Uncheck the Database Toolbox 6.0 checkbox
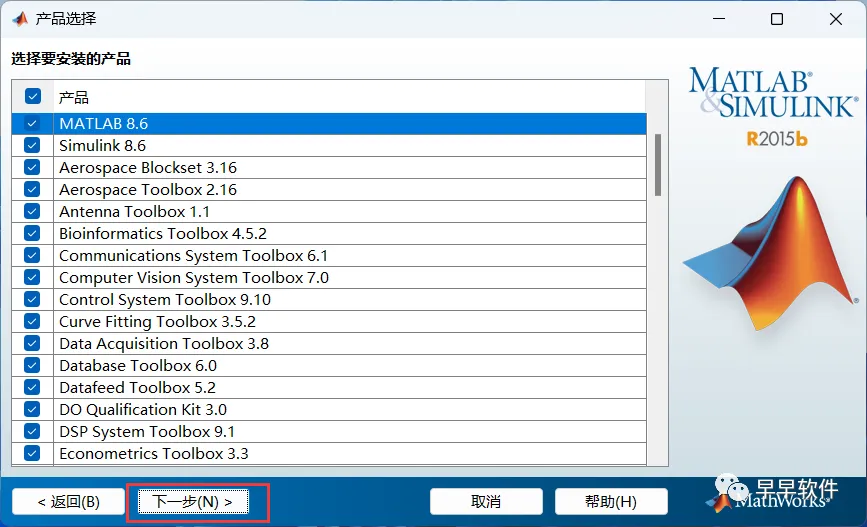 (x=32, y=366)
